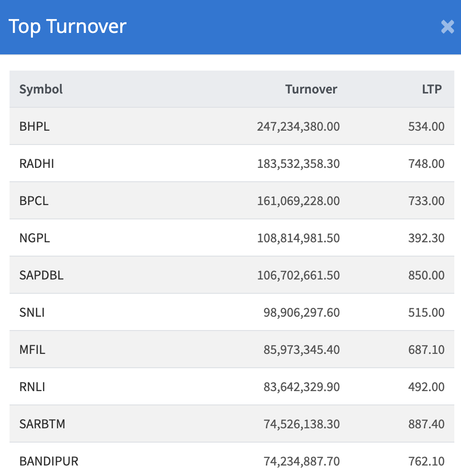The height and width of the screenshot is (476, 461).
Task: Click the Turnover column header
Action: click(x=311, y=89)
